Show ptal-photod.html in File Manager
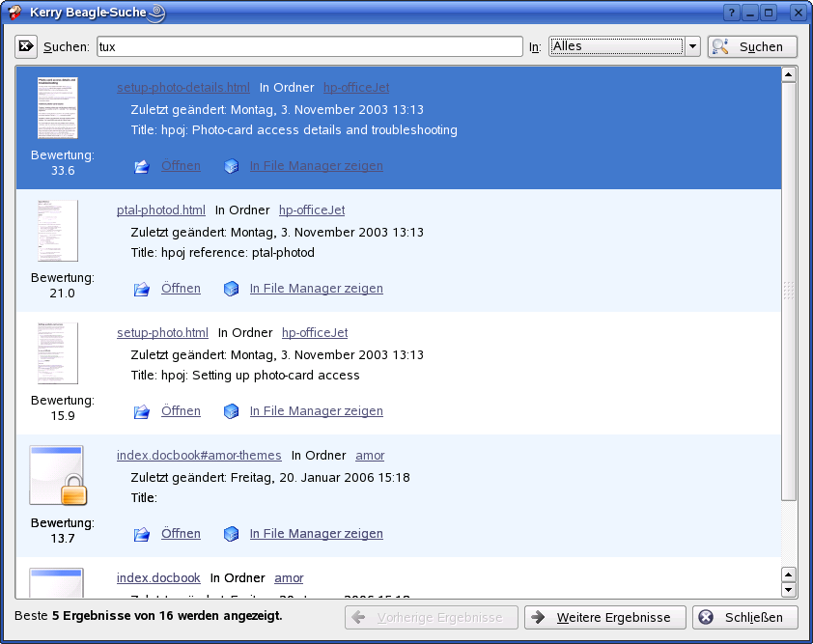 click(317, 288)
